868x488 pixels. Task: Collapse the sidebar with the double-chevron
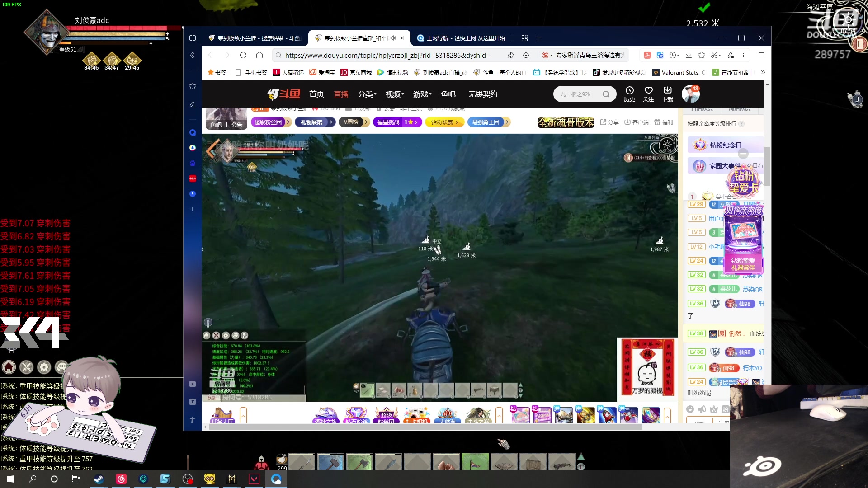193,55
